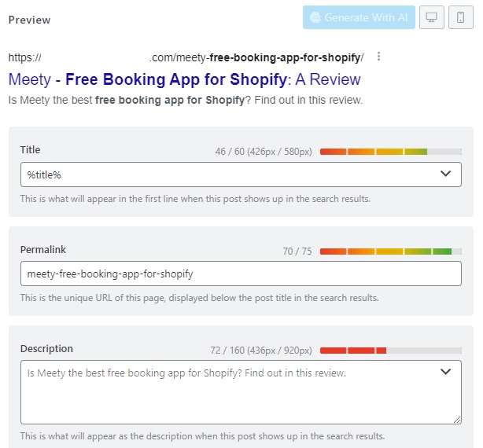Click inside the Description text area

tap(228, 397)
